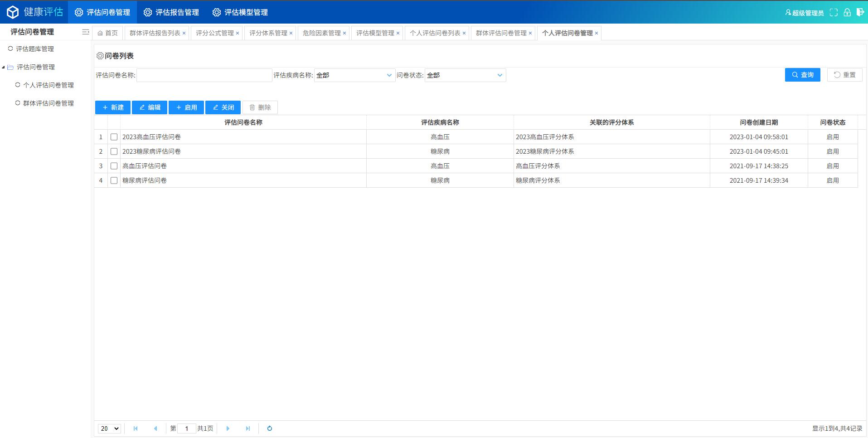868x438 pixels.
Task: Click the 删除 button
Action: pyautogui.click(x=260, y=107)
